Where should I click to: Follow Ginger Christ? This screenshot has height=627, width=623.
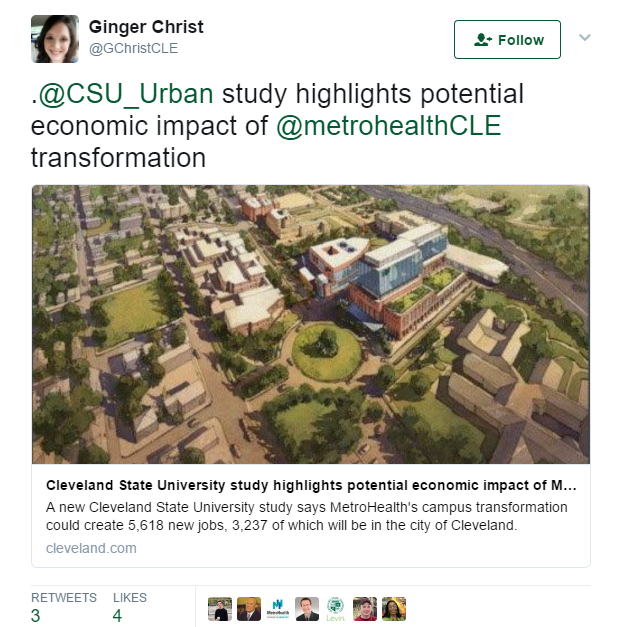click(x=508, y=40)
